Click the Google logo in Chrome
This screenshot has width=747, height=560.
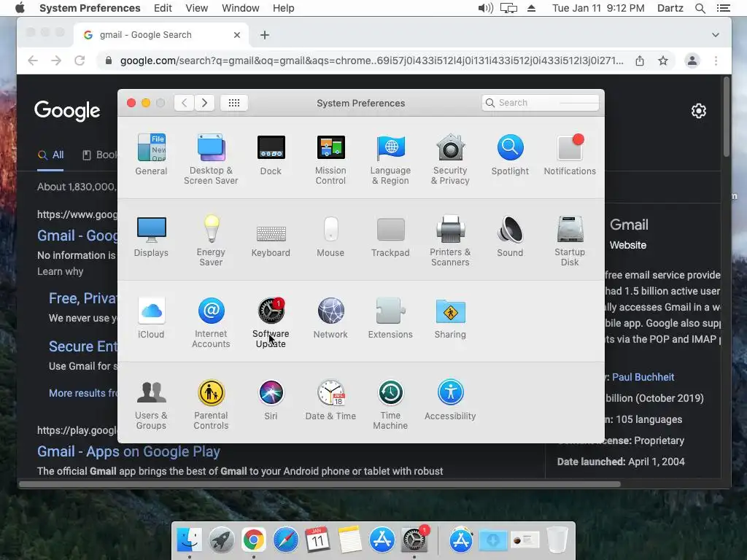(67, 111)
